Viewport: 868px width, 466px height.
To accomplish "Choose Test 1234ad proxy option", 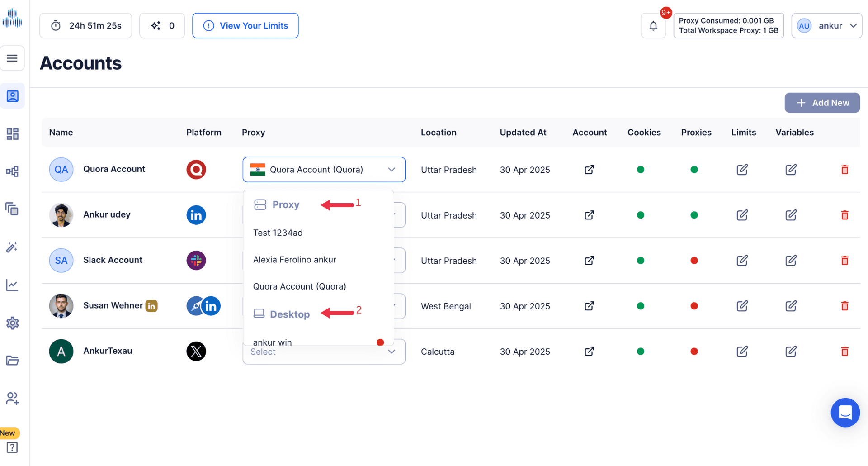I will (x=278, y=233).
